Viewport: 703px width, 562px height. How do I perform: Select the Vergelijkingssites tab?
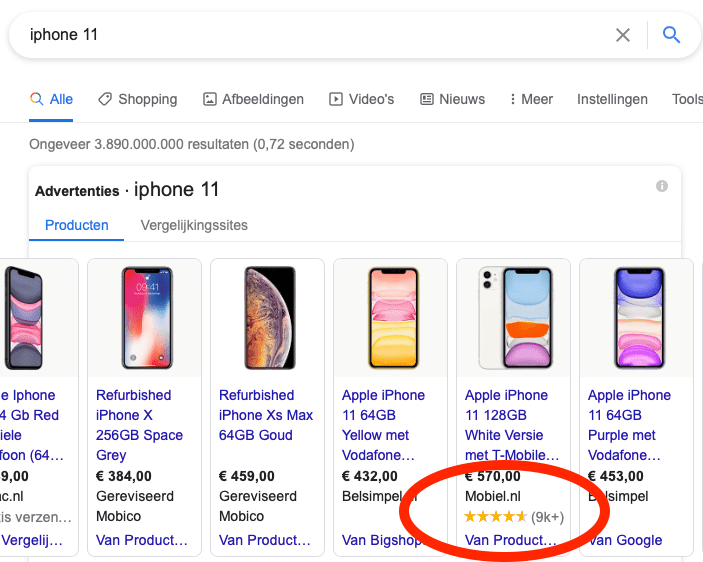[x=194, y=225]
